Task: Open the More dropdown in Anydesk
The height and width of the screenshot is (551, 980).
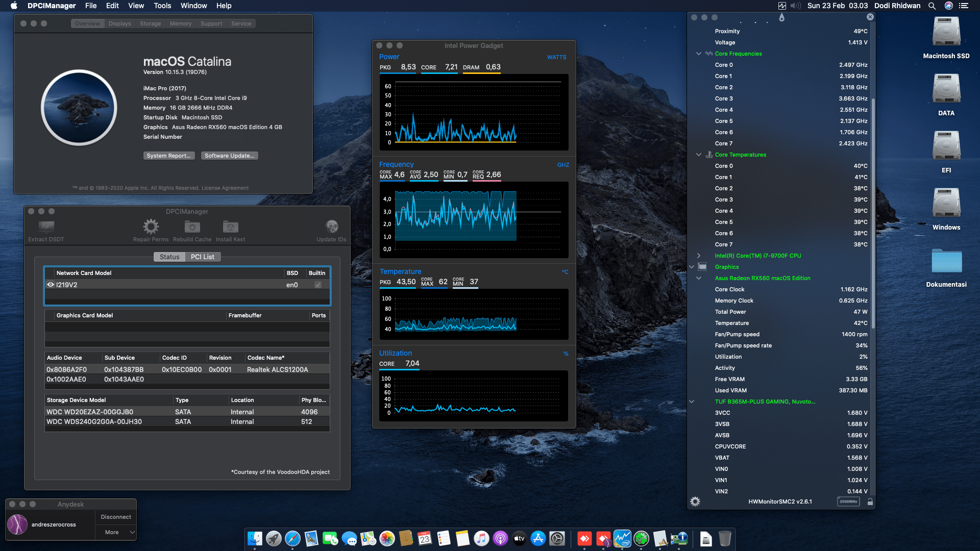Action: click(116, 532)
